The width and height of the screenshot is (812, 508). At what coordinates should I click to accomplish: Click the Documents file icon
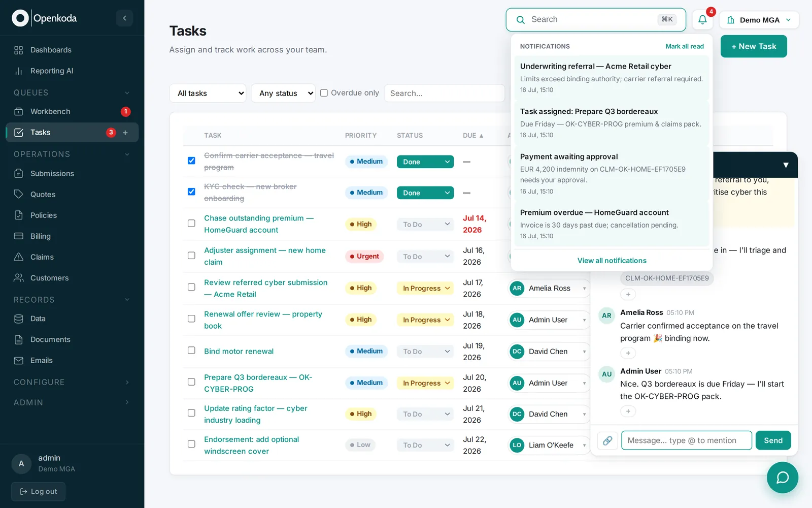[x=19, y=340]
